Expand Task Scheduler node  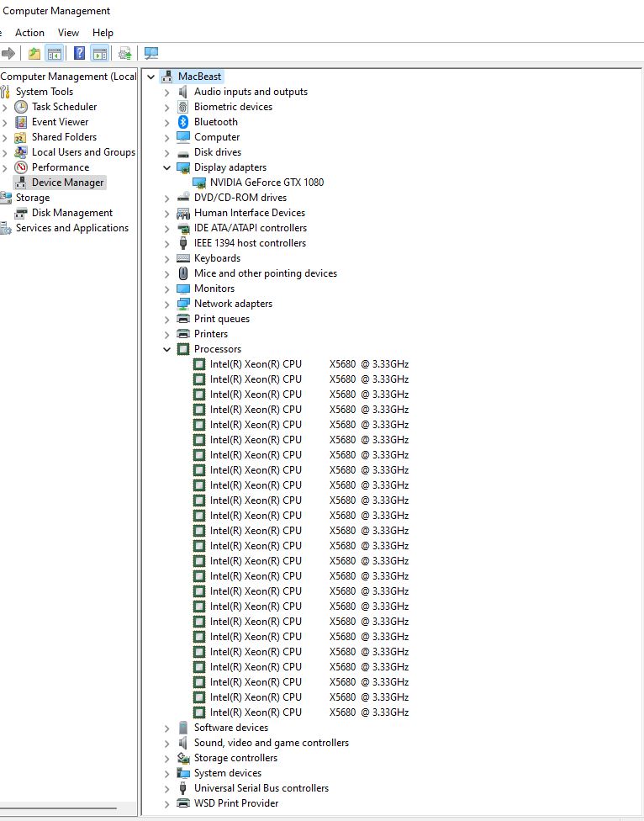point(5,108)
